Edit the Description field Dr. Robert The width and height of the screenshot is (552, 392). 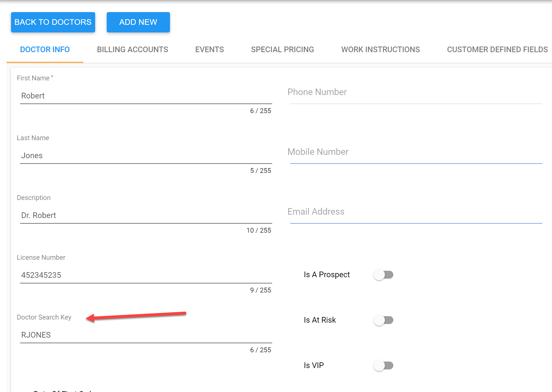tap(146, 215)
